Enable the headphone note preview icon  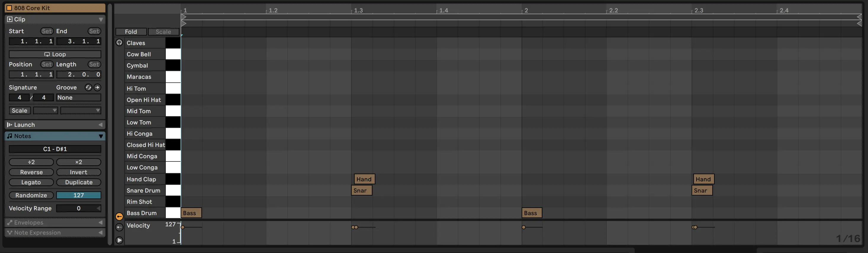tap(119, 43)
